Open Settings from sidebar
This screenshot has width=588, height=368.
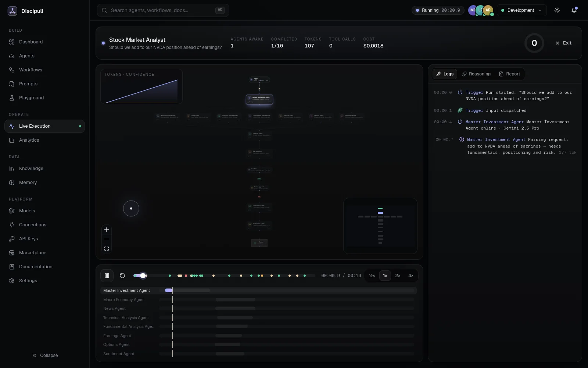coord(44,281)
